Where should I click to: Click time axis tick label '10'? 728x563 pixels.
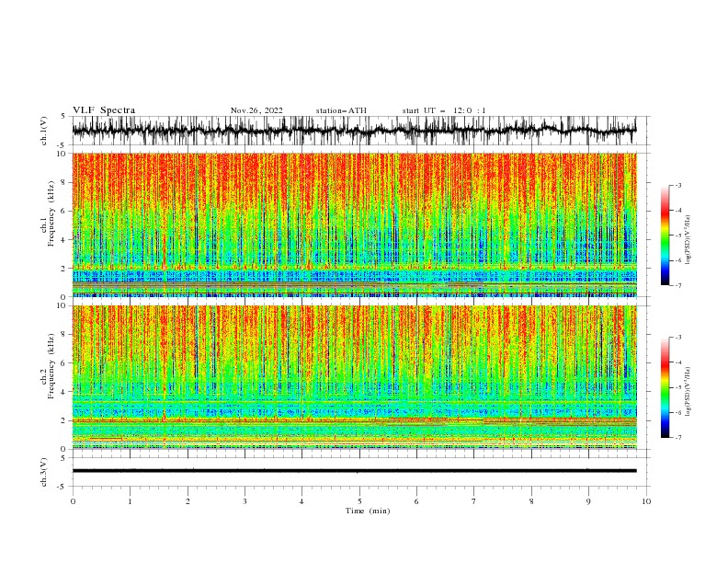(x=646, y=501)
